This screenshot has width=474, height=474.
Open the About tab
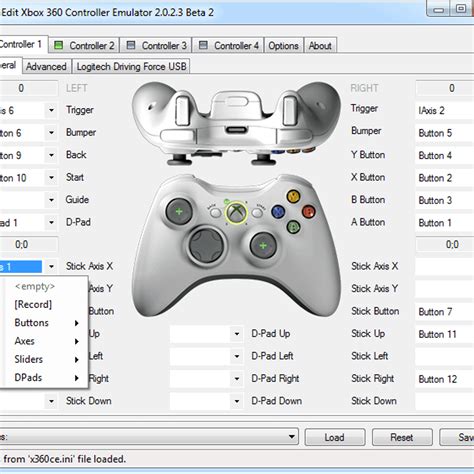[320, 45]
